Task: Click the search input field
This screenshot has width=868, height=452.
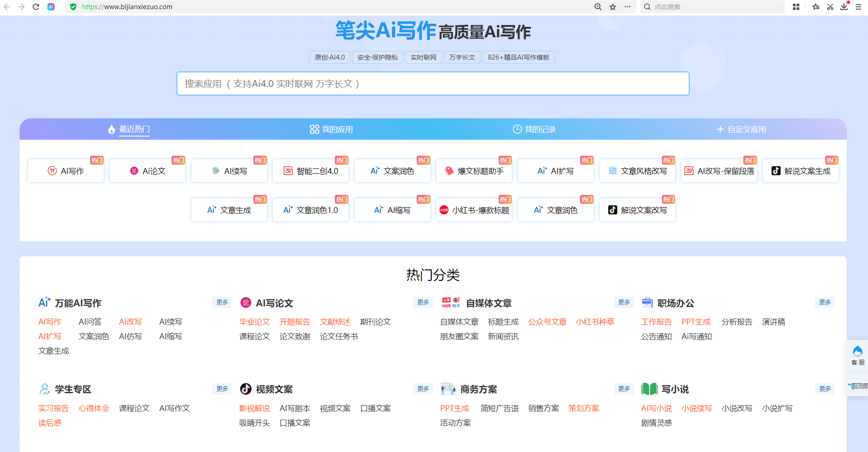Action: [x=433, y=84]
